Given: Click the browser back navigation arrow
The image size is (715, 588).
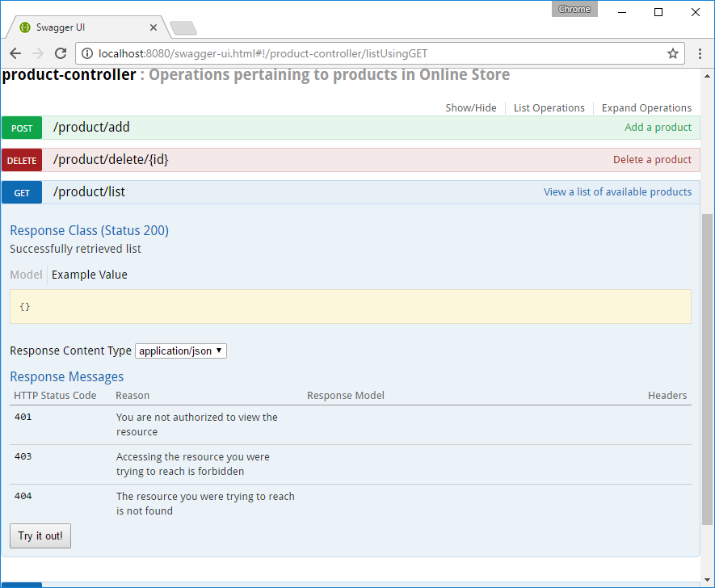Looking at the screenshot, I should click(15, 53).
